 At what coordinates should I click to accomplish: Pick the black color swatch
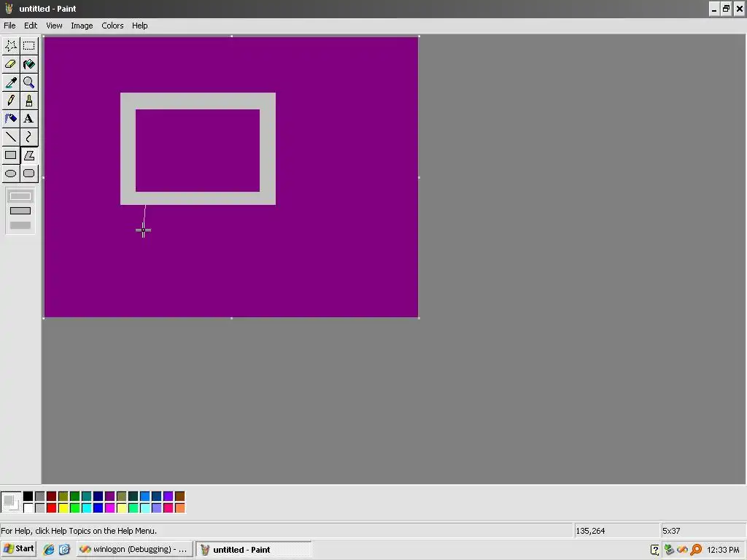tap(28, 496)
